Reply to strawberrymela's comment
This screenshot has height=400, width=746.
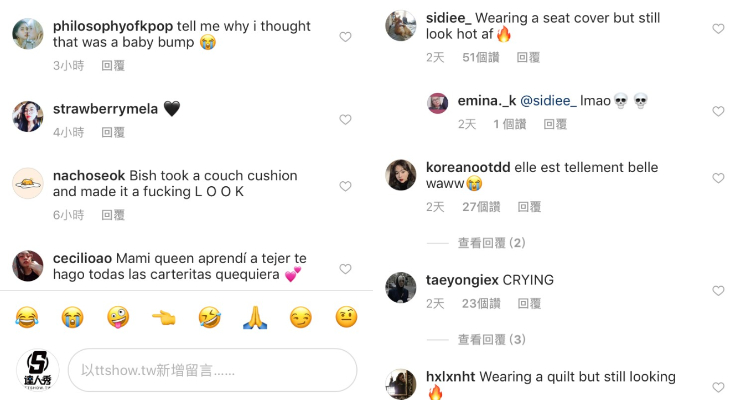click(x=113, y=132)
